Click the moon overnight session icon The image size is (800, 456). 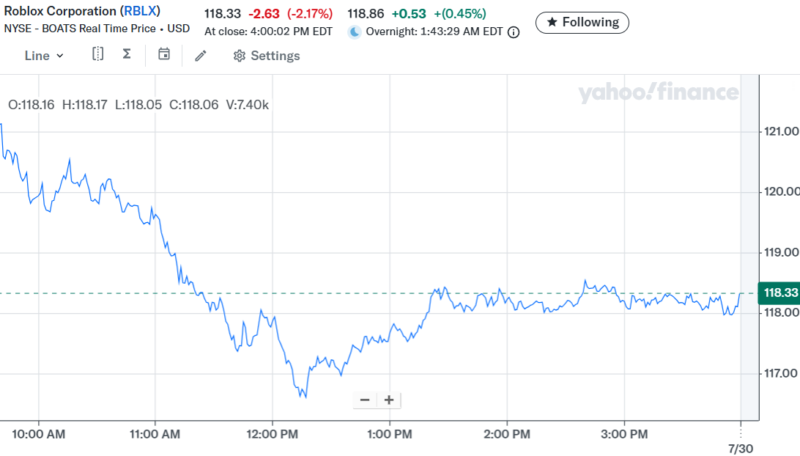(x=355, y=32)
